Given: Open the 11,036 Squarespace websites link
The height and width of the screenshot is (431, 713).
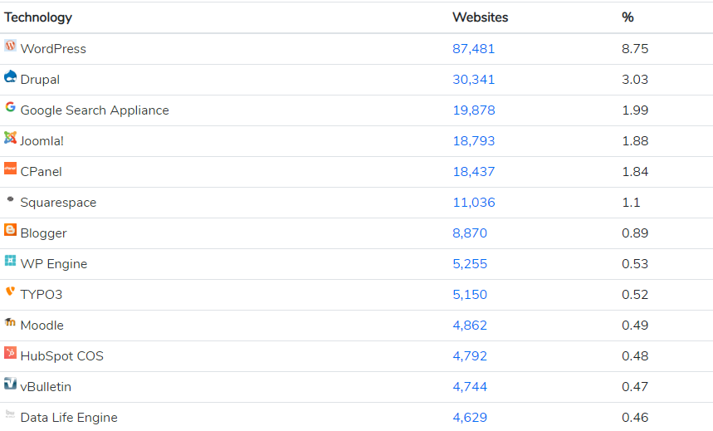Looking at the screenshot, I should click(474, 202).
